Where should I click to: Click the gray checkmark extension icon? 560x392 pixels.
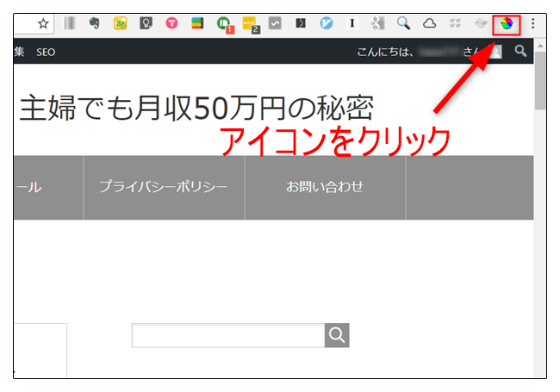tap(275, 23)
